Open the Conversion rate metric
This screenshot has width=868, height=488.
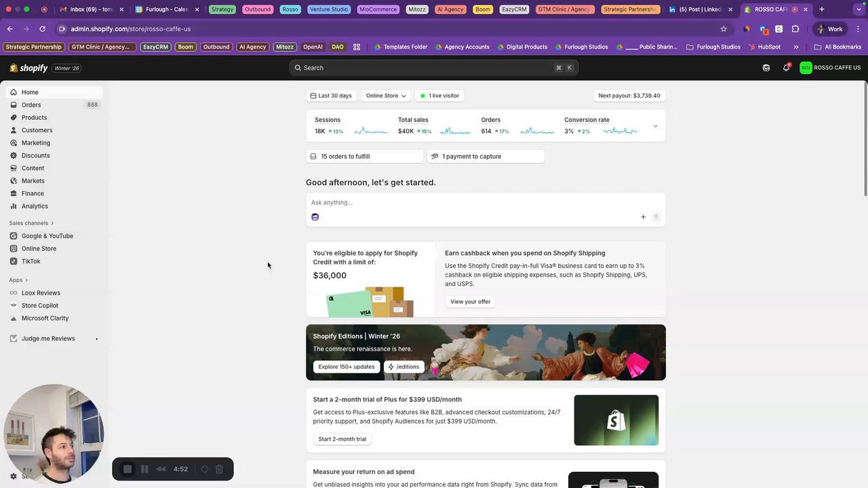pos(601,125)
